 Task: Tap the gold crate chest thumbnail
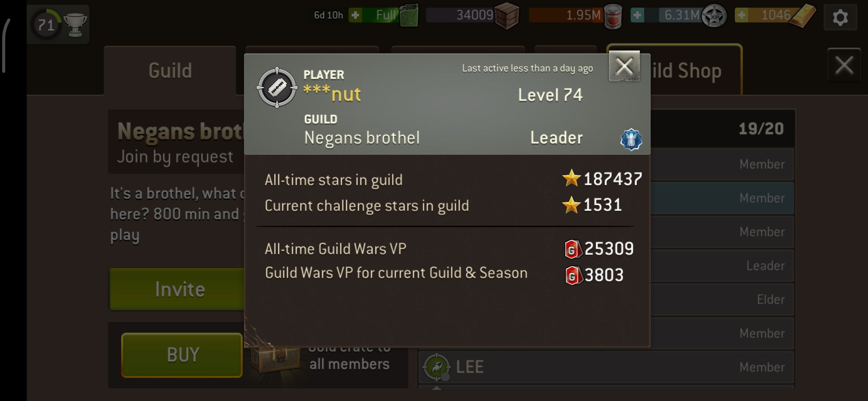click(276, 359)
